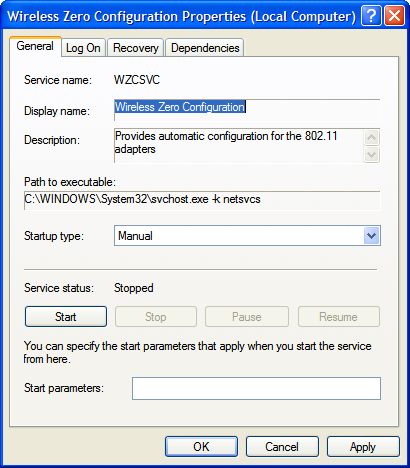Confirm changes with the OK button
This screenshot has width=410, height=468.
point(201,446)
